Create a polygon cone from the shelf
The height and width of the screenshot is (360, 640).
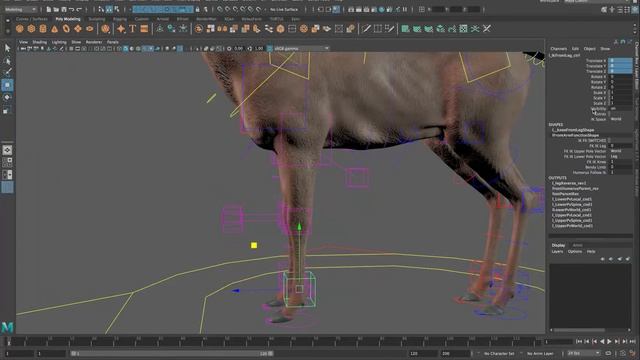54,29
